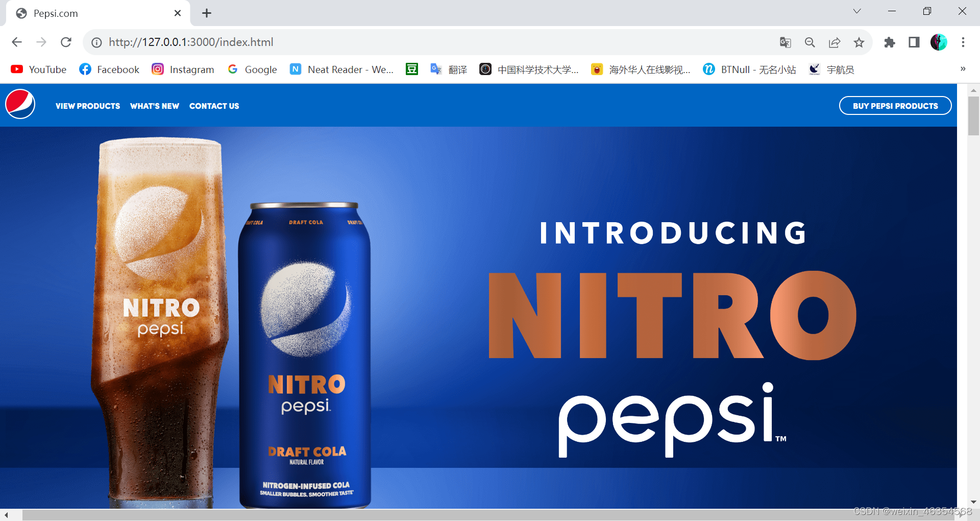Open the 海外华人在线影视 bookmark
Image resolution: width=980 pixels, height=521 pixels.
[641, 69]
